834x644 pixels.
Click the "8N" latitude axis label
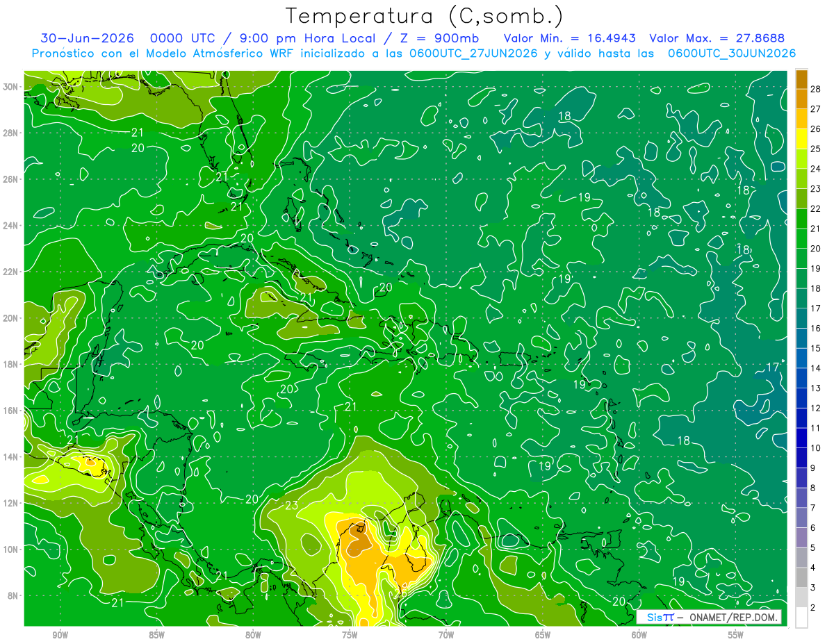point(13,595)
